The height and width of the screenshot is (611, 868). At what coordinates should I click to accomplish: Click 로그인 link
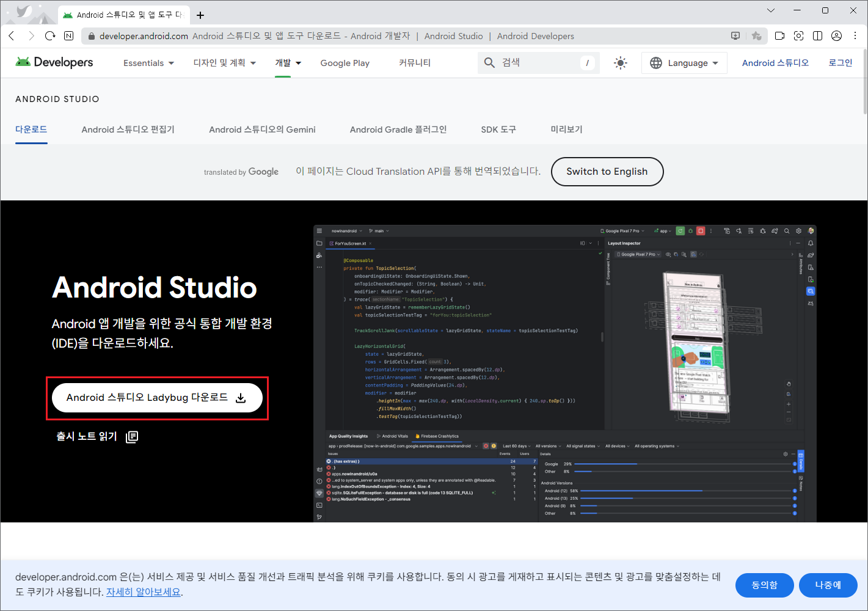[840, 63]
